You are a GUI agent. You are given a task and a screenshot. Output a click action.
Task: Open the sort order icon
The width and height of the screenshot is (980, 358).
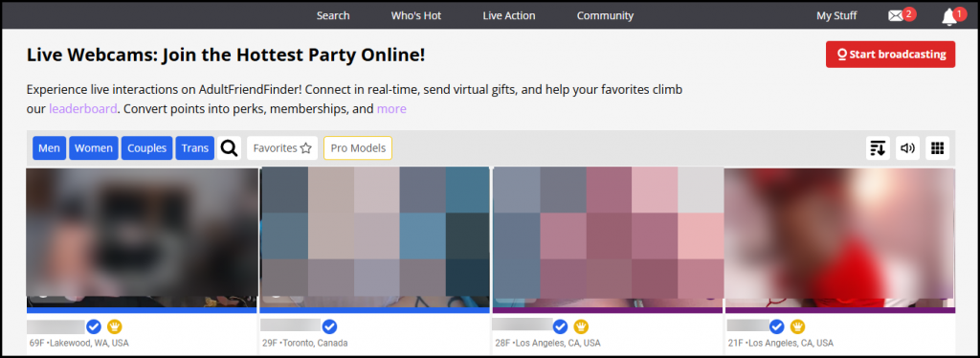[879, 148]
